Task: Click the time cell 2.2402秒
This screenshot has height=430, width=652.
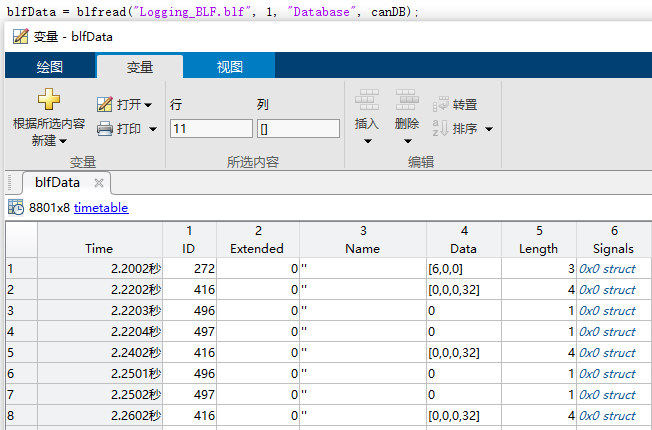Action: [x=100, y=353]
